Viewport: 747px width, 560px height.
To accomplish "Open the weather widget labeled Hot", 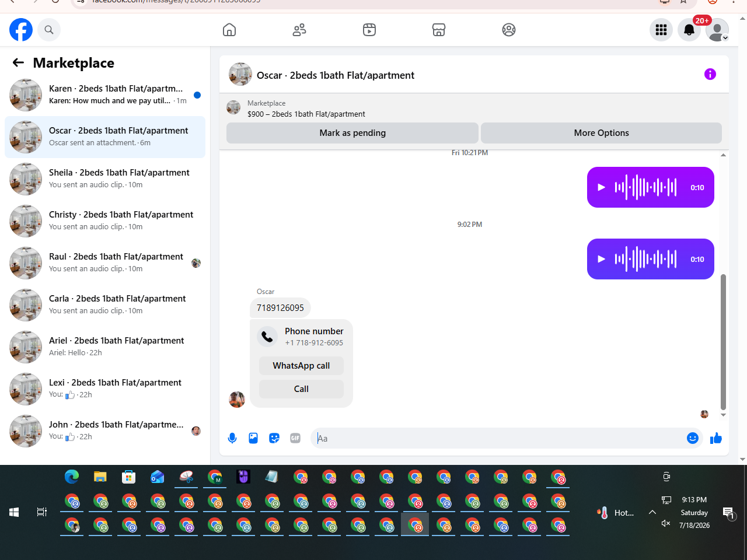I will (x=616, y=513).
